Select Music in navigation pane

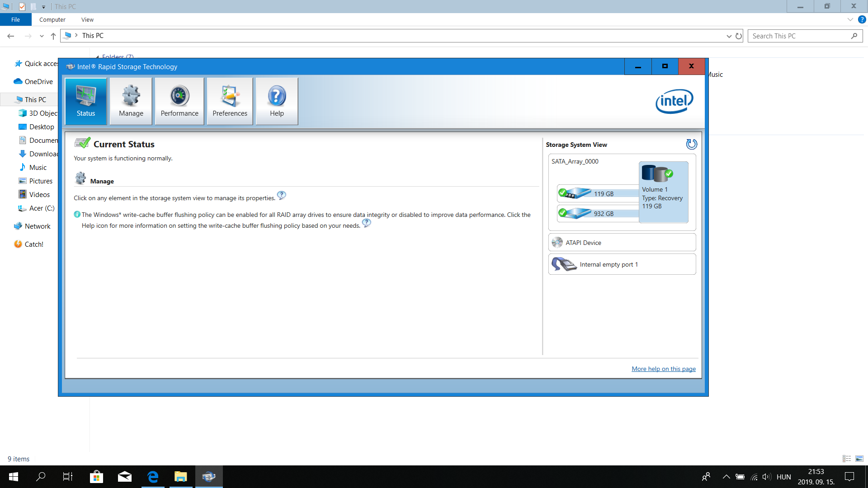click(x=33, y=167)
